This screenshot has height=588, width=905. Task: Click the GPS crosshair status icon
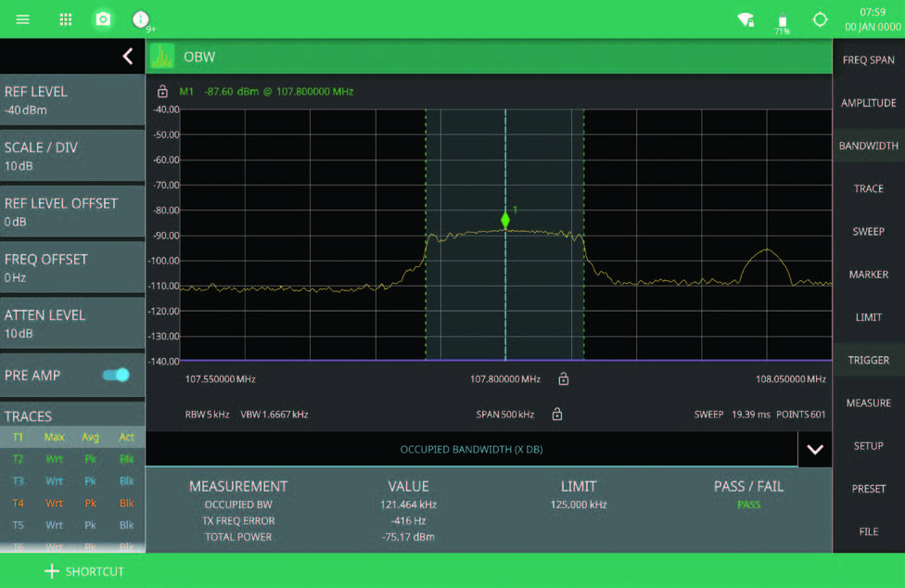point(820,19)
